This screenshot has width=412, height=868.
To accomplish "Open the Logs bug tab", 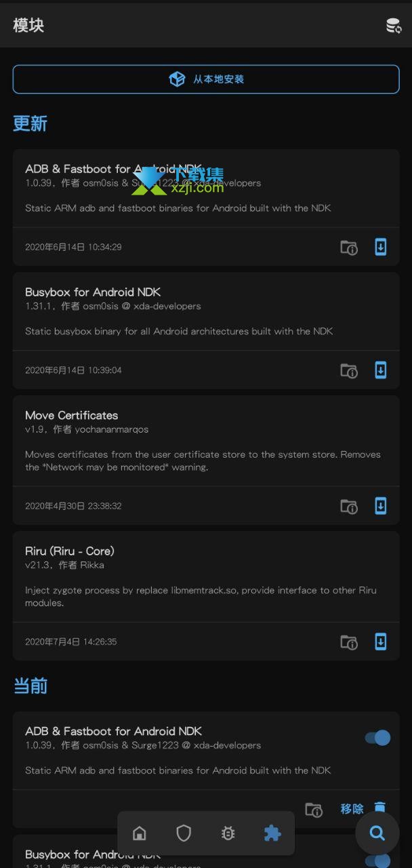I will 228,833.
